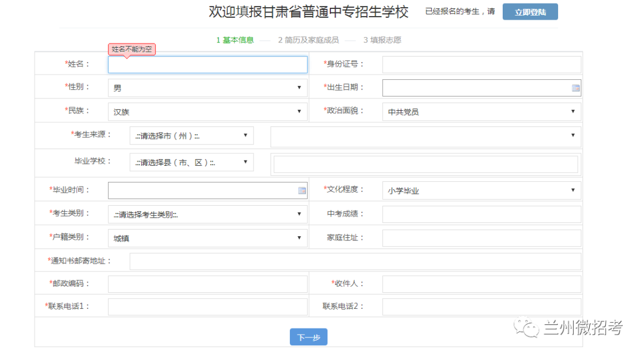Image resolution: width=644 pixels, height=356 pixels.
Task: Open the 请选择县(市、区) dropdown
Action: 191,162
